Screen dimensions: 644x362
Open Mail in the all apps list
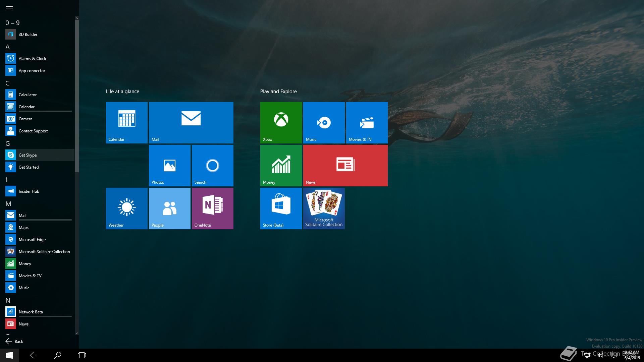pyautogui.click(x=40, y=215)
